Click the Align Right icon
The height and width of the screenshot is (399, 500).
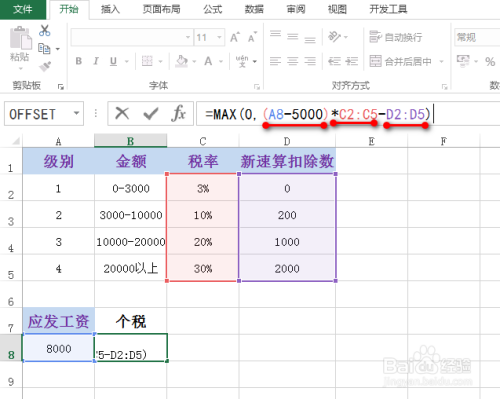pos(310,61)
